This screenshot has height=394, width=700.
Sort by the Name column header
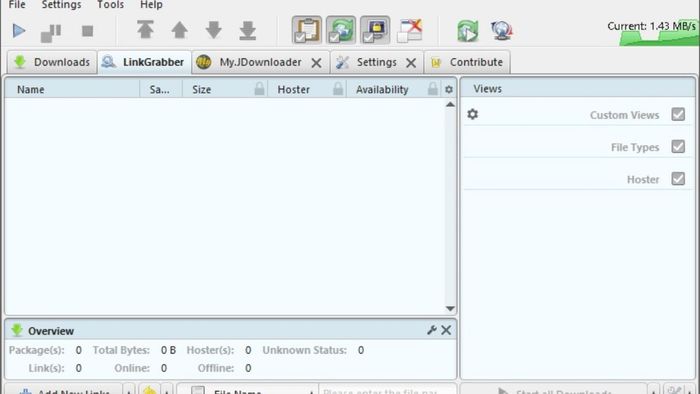[72, 89]
